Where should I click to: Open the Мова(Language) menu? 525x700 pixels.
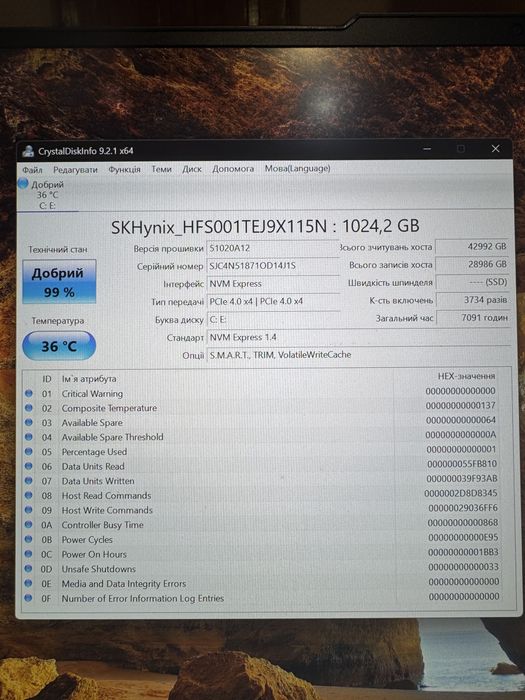coord(298,168)
